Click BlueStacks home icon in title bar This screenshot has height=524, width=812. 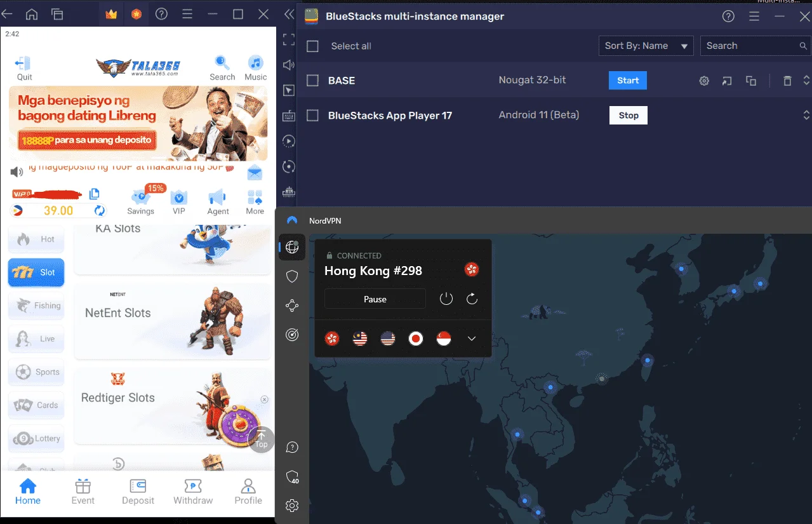pyautogui.click(x=32, y=14)
